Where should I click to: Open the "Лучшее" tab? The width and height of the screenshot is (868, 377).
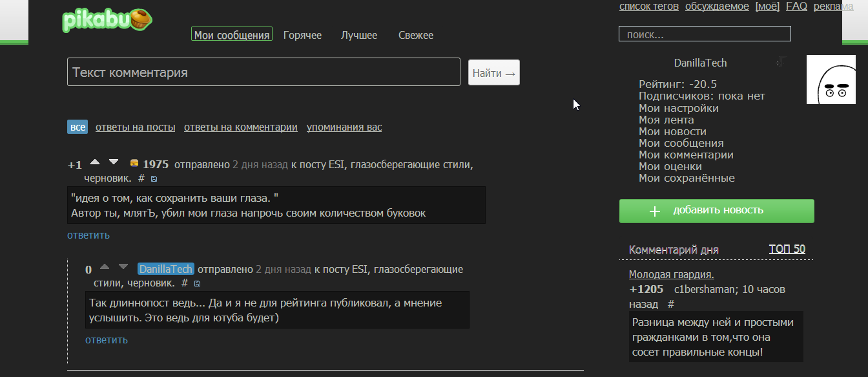359,35
